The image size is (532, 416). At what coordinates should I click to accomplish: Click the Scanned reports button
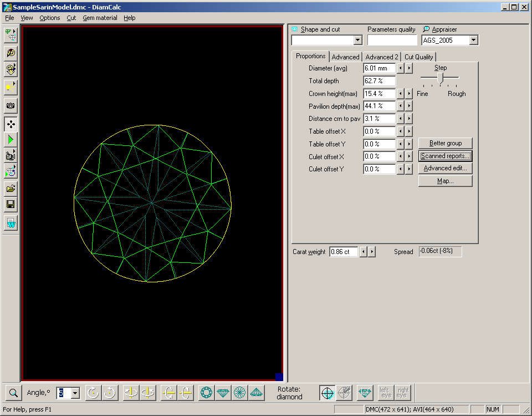pos(445,156)
